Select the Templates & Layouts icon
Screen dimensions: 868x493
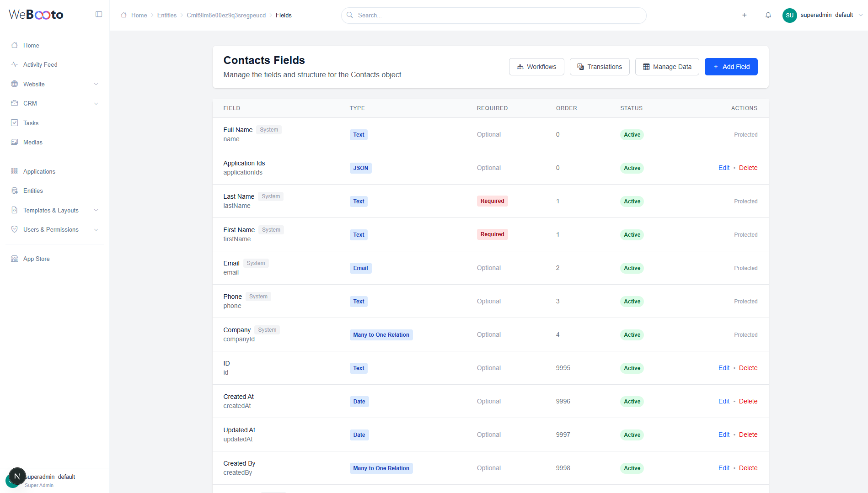coord(15,210)
